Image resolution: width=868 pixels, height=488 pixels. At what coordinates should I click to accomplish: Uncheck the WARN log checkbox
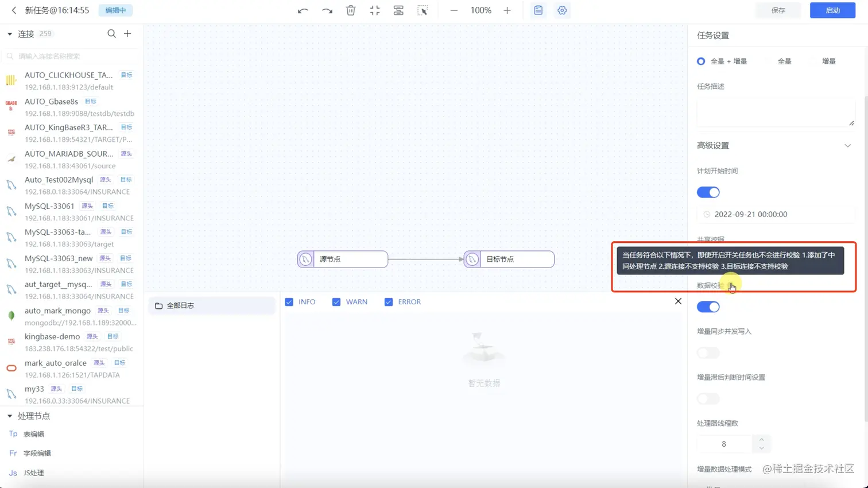tap(336, 302)
